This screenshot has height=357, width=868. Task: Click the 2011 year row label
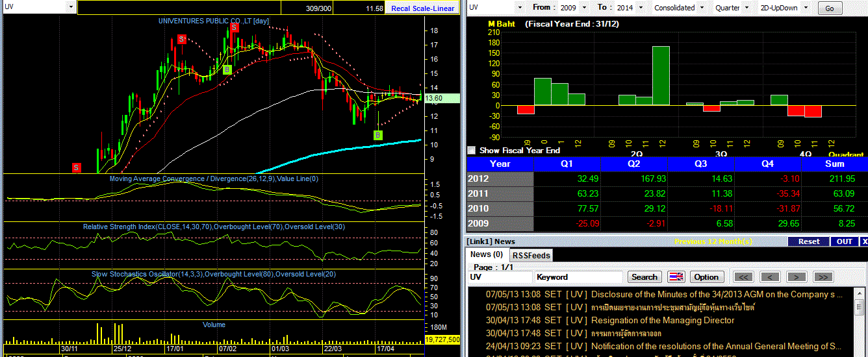500,193
